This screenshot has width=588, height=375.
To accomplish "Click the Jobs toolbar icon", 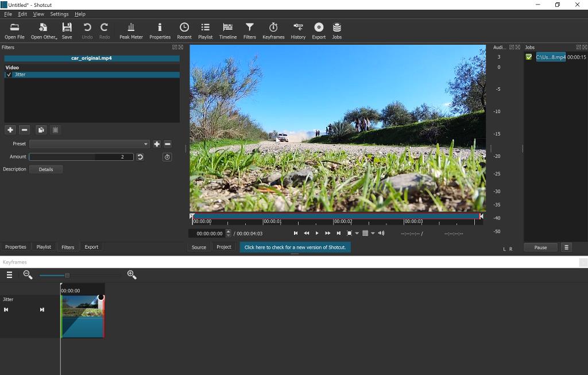I will 337,30.
